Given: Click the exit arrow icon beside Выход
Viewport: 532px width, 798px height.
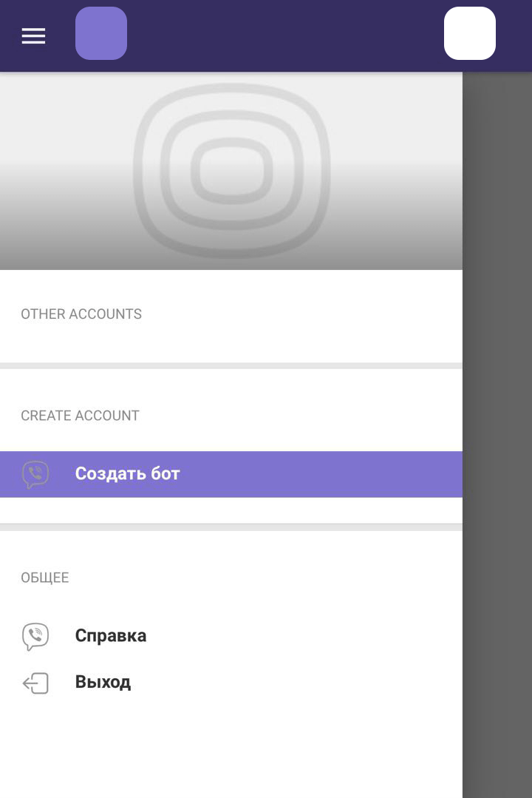Looking at the screenshot, I should click(x=35, y=683).
